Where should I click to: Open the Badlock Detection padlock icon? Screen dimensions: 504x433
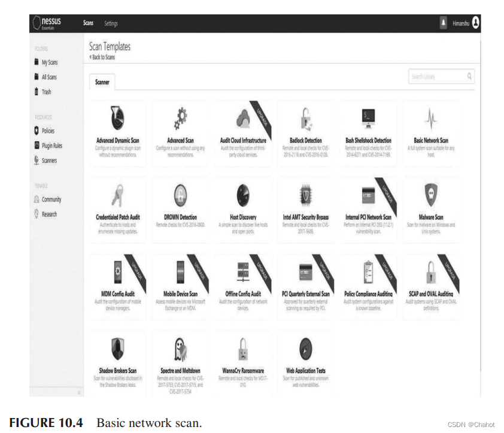[x=306, y=119]
